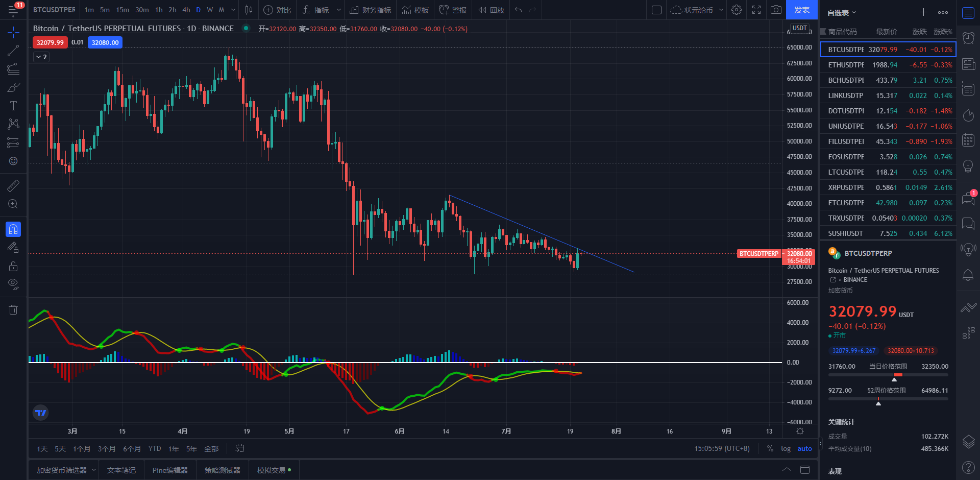The height and width of the screenshot is (480, 980).
Task: Enter fullscreen mode
Action: click(756, 10)
